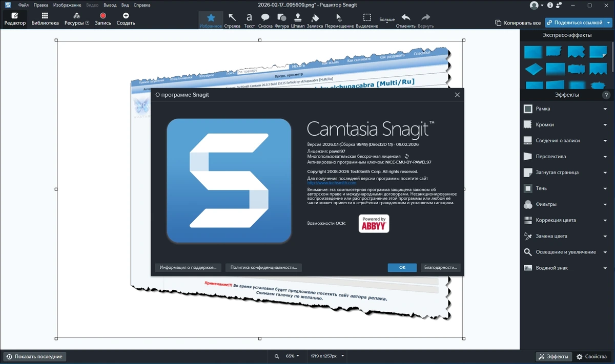
Task: Click Информация о поддержке button
Action: coord(188,267)
